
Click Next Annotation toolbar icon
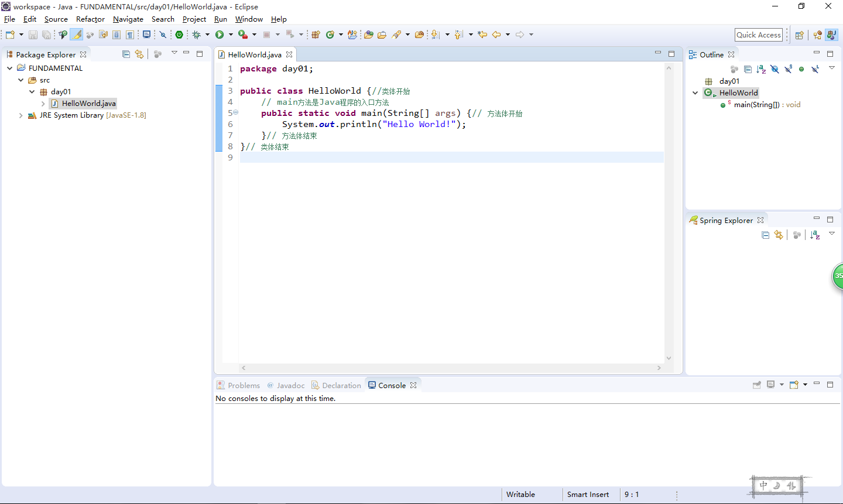click(x=435, y=35)
